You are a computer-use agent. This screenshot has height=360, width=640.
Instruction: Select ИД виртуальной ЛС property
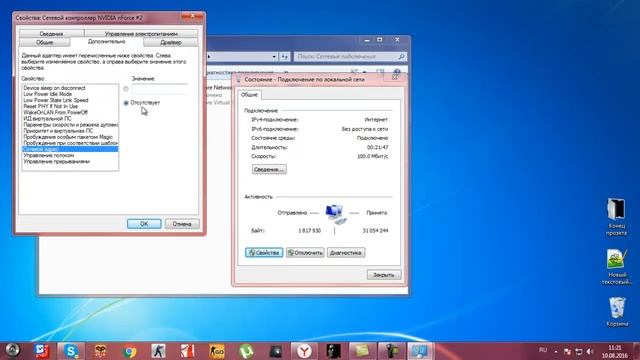(70, 118)
